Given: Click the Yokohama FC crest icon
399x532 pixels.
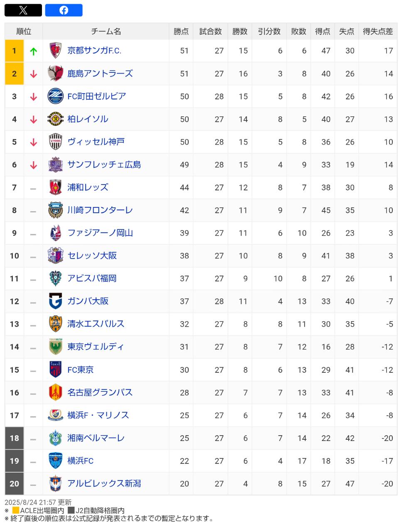Looking at the screenshot, I should 55,461.
